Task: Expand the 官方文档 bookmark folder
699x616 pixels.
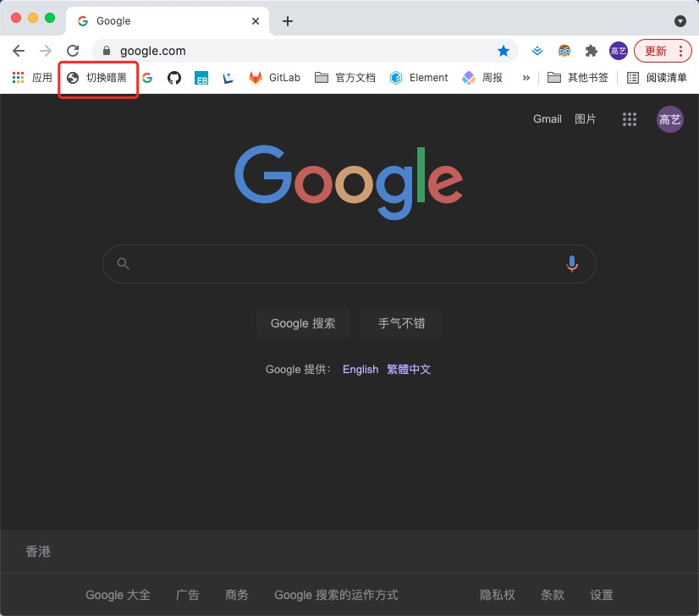Action: coord(345,78)
